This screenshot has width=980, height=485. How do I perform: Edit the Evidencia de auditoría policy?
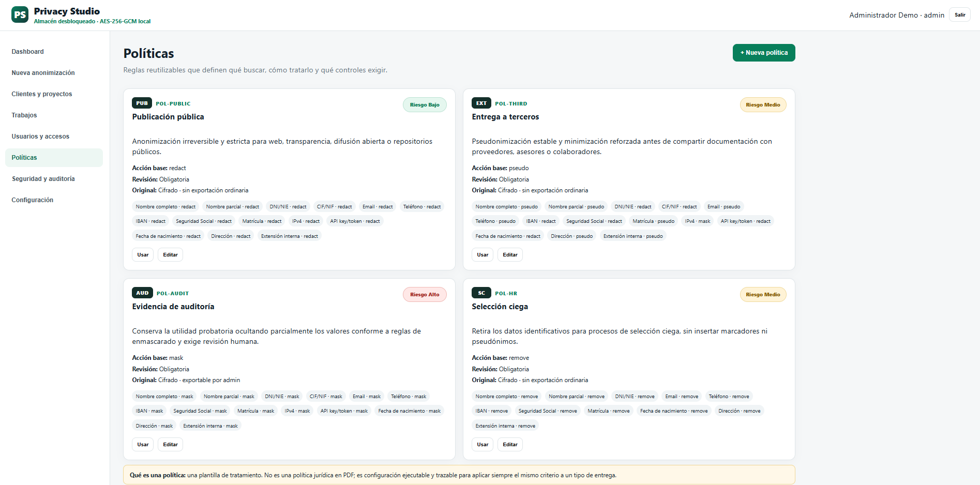170,445
